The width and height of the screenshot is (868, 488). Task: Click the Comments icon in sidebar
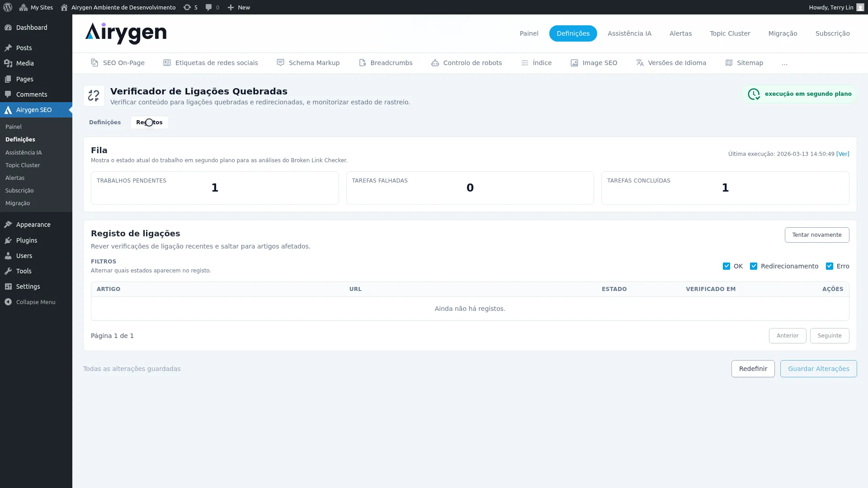pos(8,94)
